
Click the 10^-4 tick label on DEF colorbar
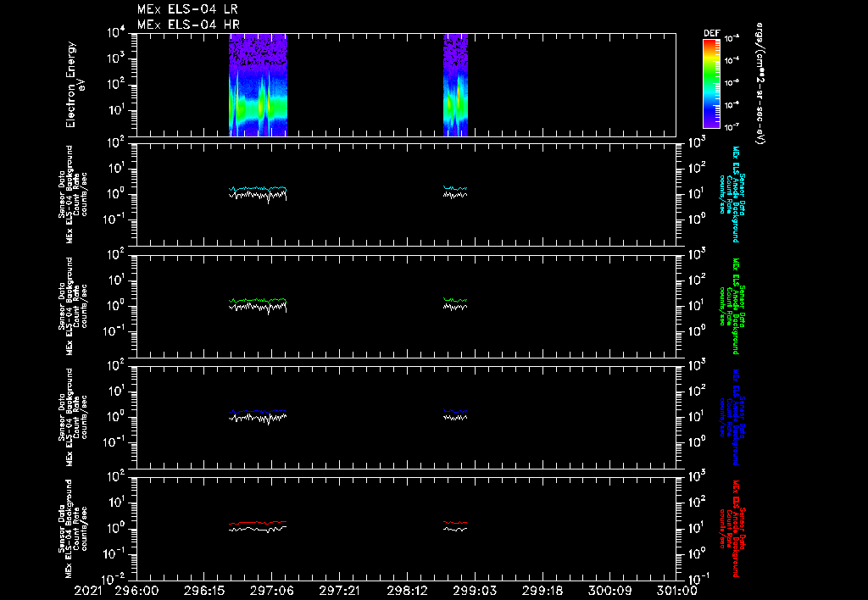pyautogui.click(x=732, y=60)
